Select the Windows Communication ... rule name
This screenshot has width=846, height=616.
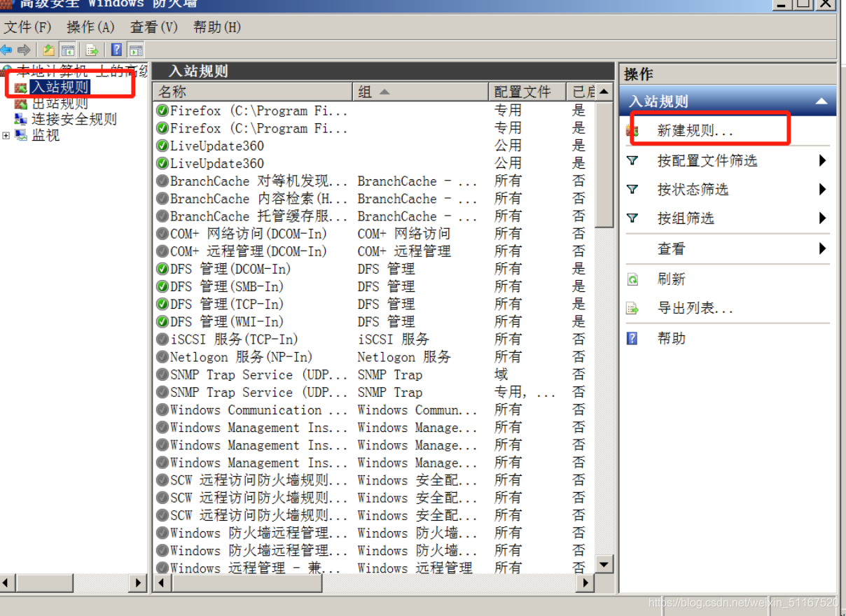(x=258, y=410)
